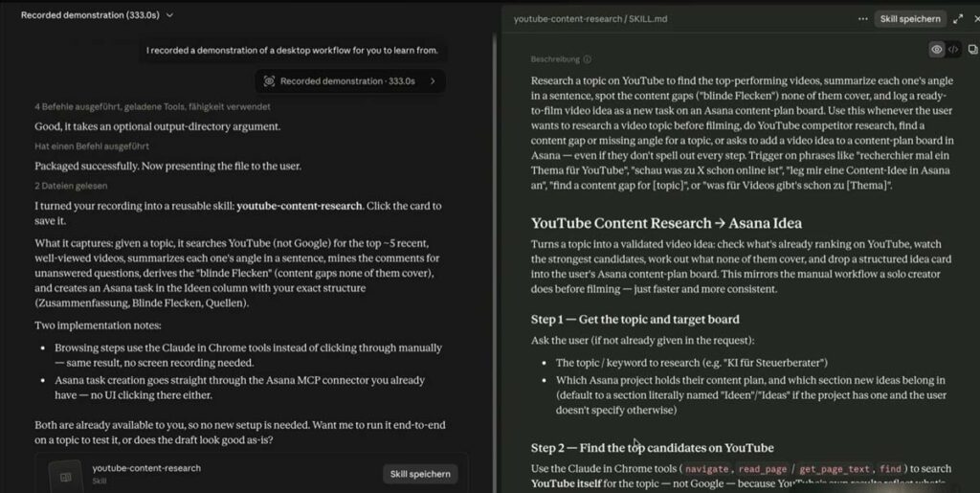Click the 'navigate' code tag

tap(707, 469)
